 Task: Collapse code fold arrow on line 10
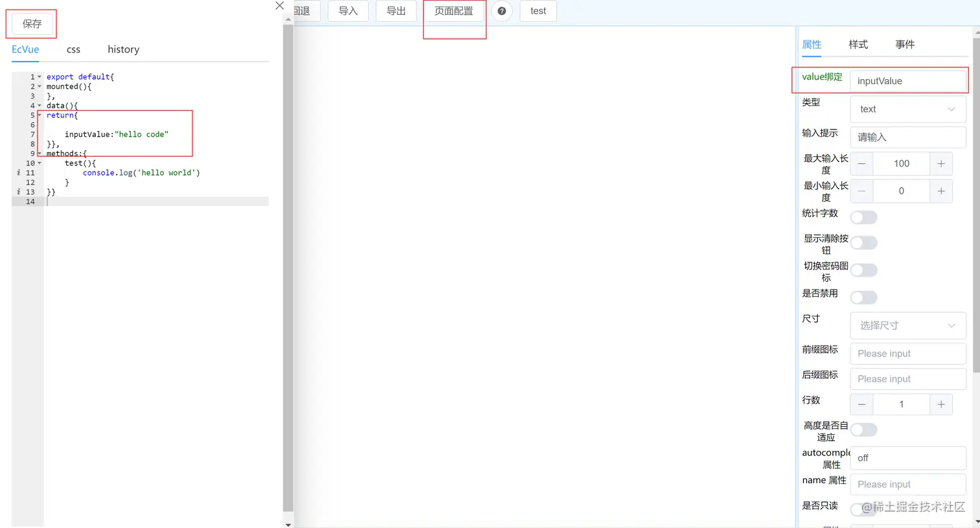pos(40,163)
